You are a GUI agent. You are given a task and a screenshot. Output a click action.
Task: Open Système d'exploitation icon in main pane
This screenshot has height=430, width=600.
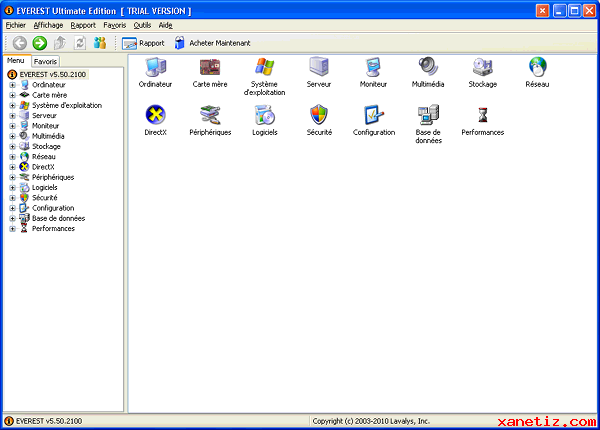click(264, 67)
